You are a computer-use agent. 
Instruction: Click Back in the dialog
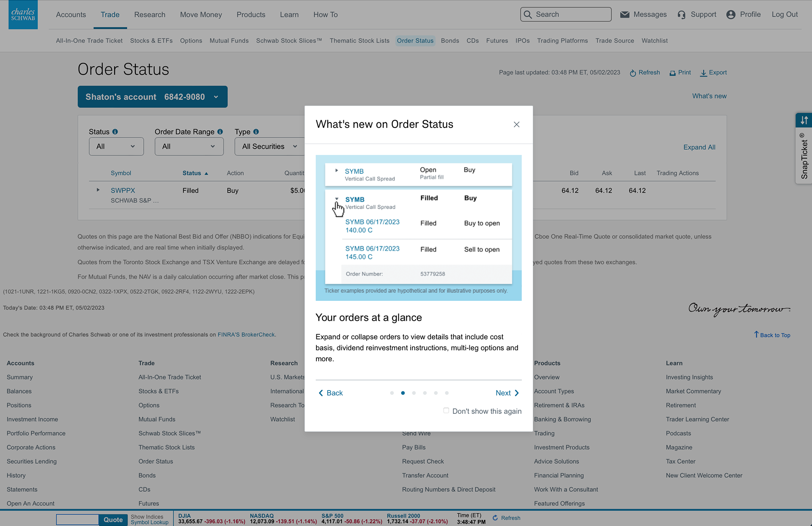[331, 393]
